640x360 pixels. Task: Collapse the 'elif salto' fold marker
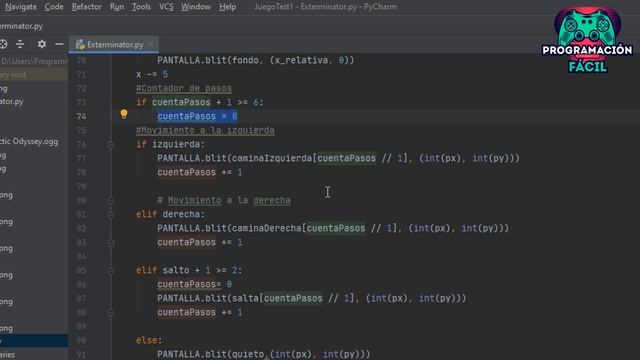pos(111,270)
